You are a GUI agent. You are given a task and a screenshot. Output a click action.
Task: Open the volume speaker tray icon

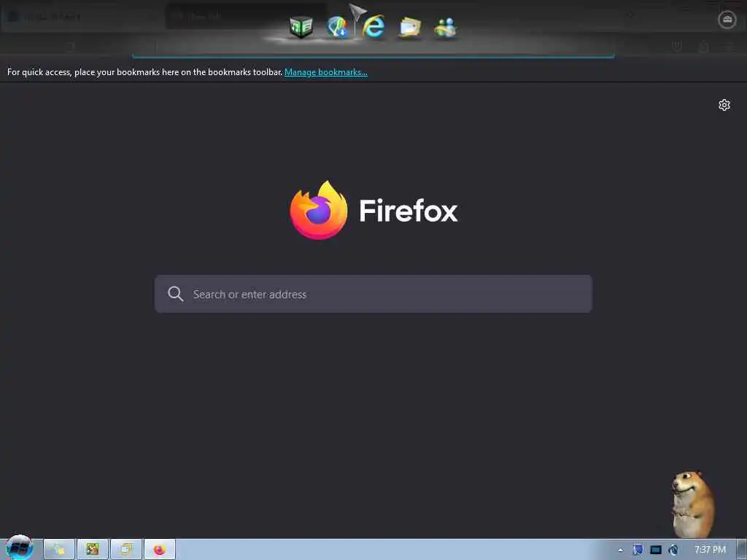673,550
